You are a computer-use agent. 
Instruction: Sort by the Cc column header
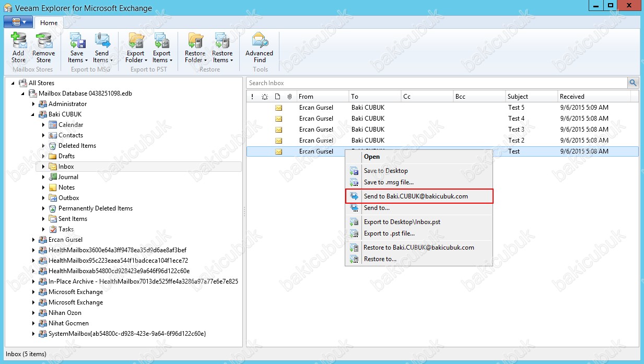(x=427, y=97)
